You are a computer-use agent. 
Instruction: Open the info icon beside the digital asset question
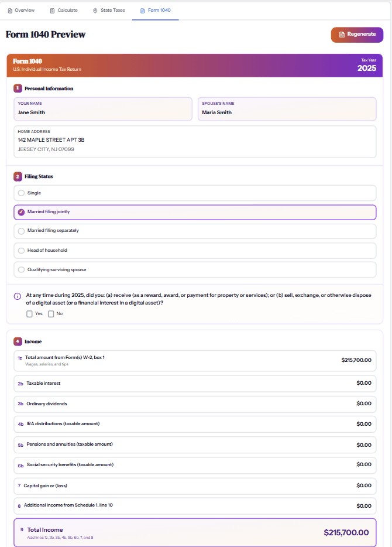click(x=18, y=296)
